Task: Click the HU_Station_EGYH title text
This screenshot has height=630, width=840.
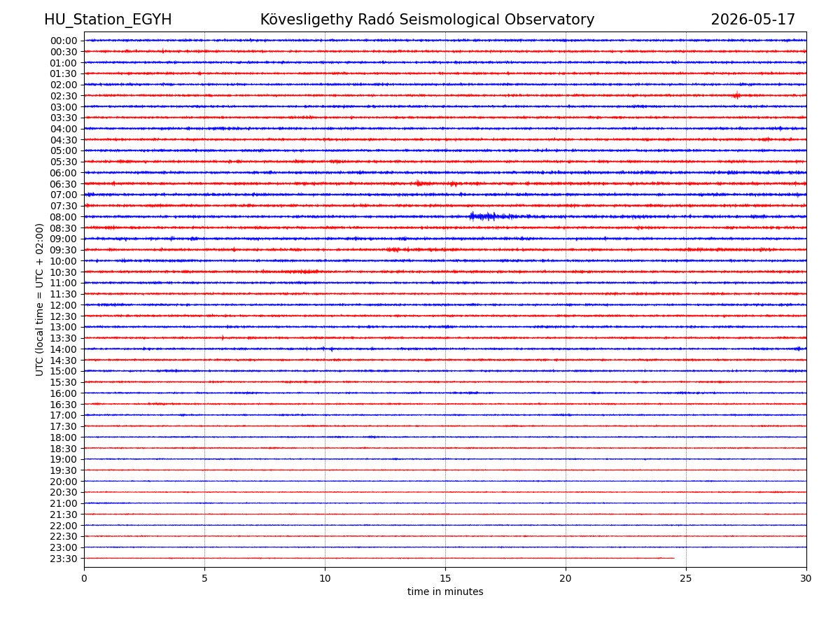Action: (108, 20)
